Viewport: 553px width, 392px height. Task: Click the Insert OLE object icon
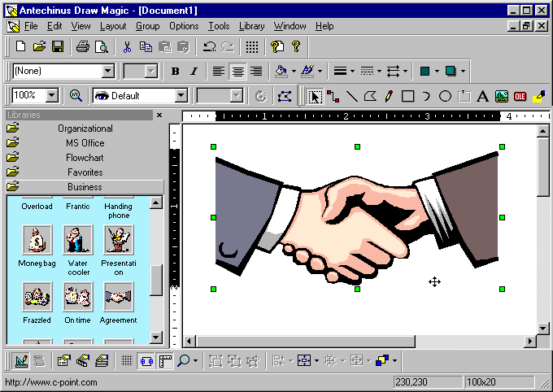click(520, 96)
